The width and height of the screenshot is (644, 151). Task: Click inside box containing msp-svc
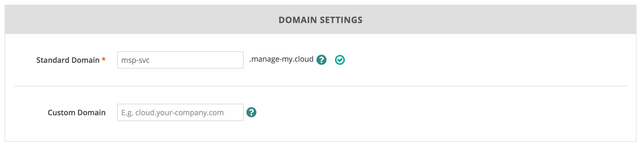coord(180,60)
